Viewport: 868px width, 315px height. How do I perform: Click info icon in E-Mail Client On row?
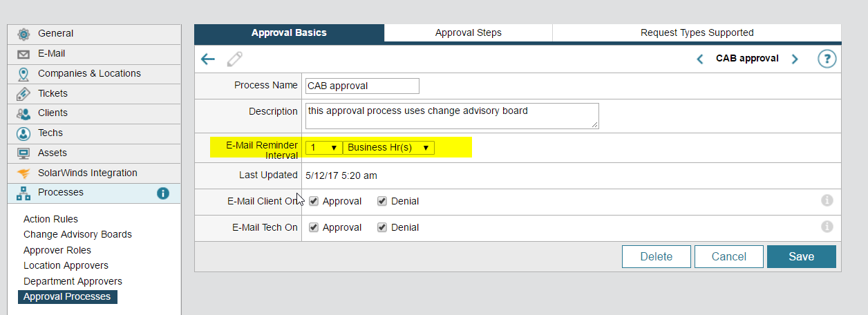[827, 200]
